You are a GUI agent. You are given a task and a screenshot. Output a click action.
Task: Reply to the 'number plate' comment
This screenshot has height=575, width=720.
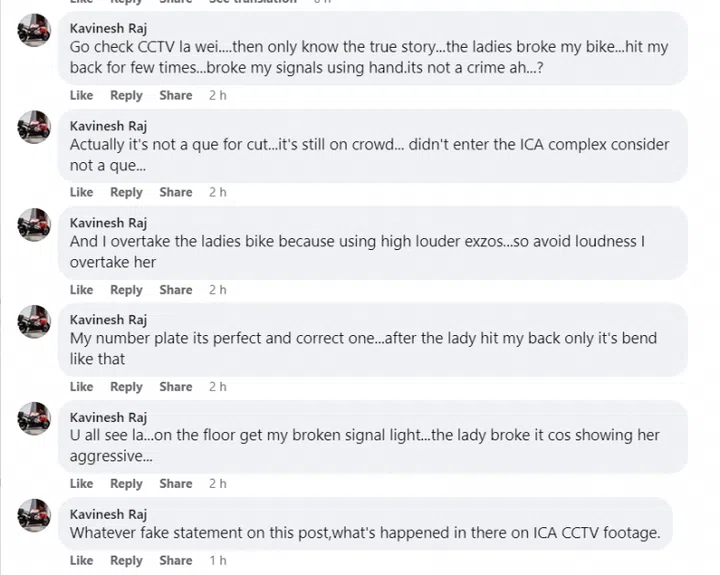[126, 387]
